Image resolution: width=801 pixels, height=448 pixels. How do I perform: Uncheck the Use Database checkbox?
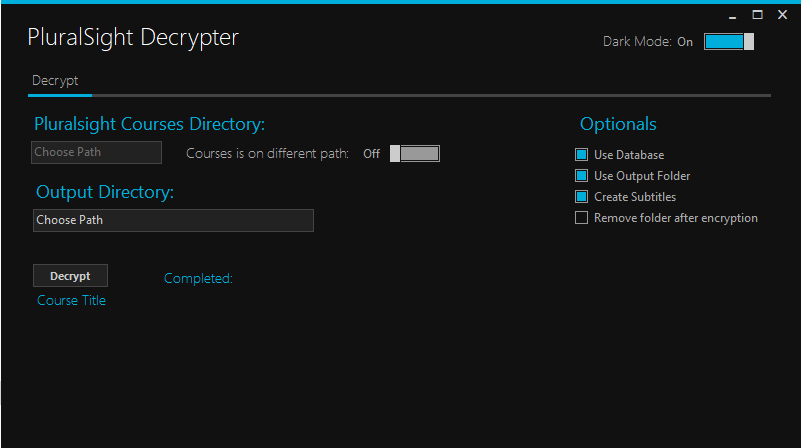tap(581, 155)
